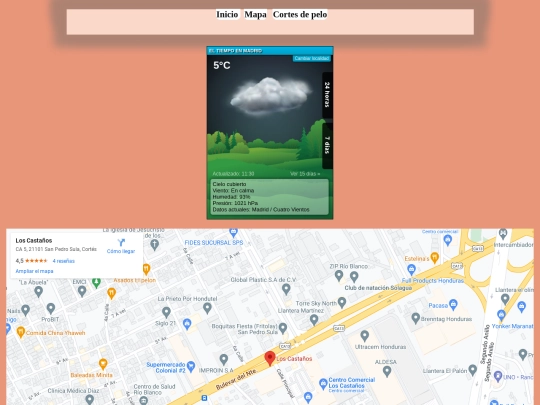Click the red Los Castaños map pin
540x405 pixels.
coord(270,358)
